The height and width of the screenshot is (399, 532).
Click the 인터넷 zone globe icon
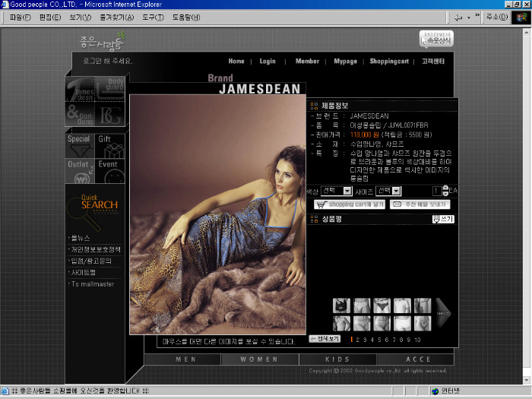[x=435, y=391]
